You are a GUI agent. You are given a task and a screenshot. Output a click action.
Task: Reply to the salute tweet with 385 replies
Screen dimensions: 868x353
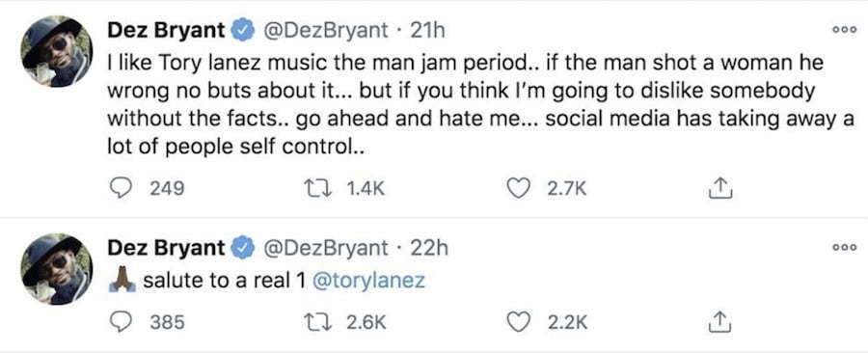pyautogui.click(x=119, y=322)
